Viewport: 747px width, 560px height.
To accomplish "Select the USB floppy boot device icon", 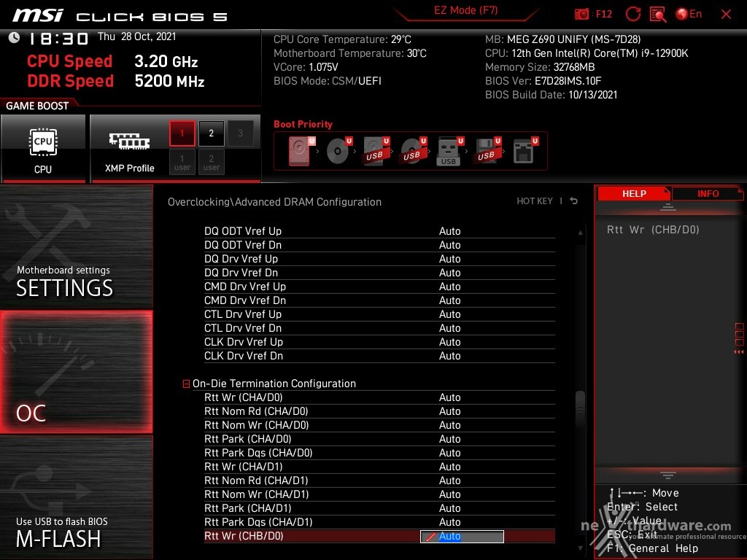I will click(487, 150).
